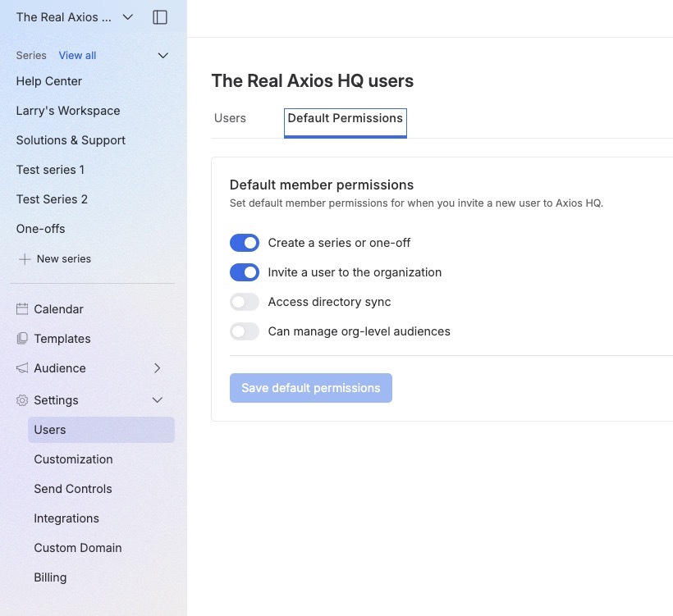Collapse the sidebar panel icon
Screen dimensions: 673x616
point(160,17)
